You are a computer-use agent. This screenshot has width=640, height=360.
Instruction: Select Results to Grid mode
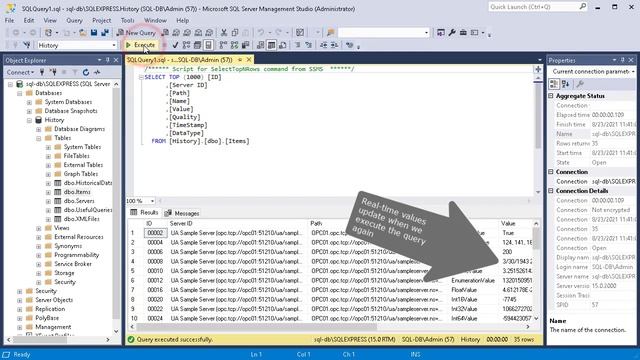271,45
